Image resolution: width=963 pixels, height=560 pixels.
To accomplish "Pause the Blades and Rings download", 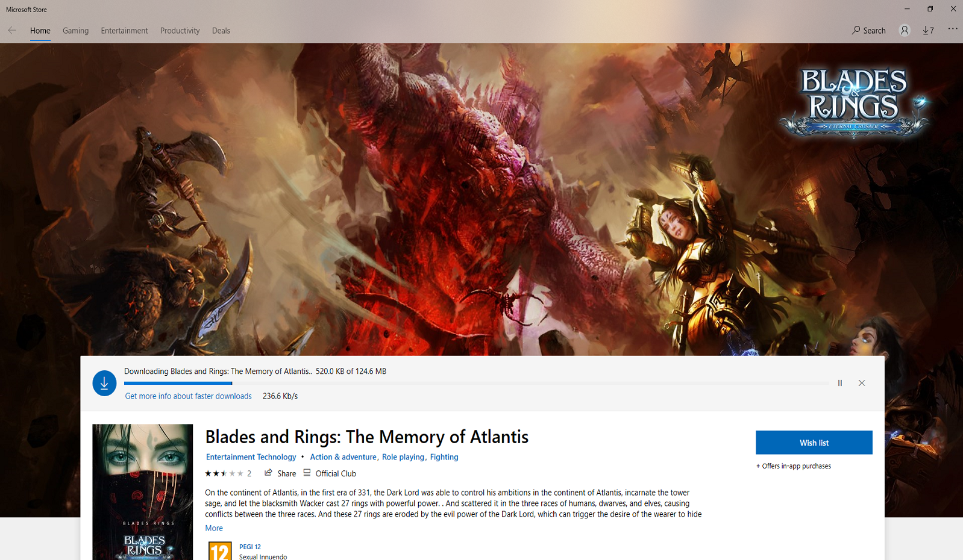I will tap(840, 383).
